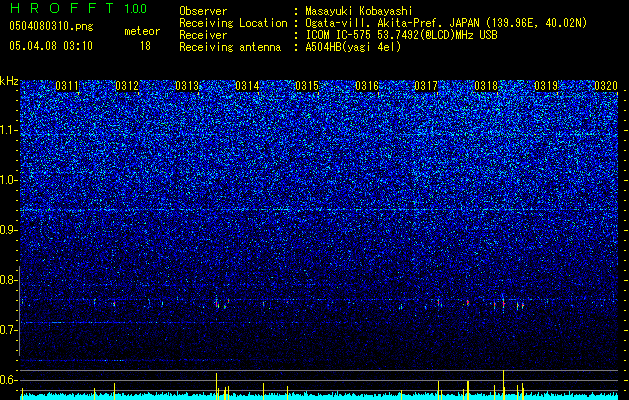
Task: Click the Receiving Location value text
Action: pyautogui.click(x=446, y=23)
